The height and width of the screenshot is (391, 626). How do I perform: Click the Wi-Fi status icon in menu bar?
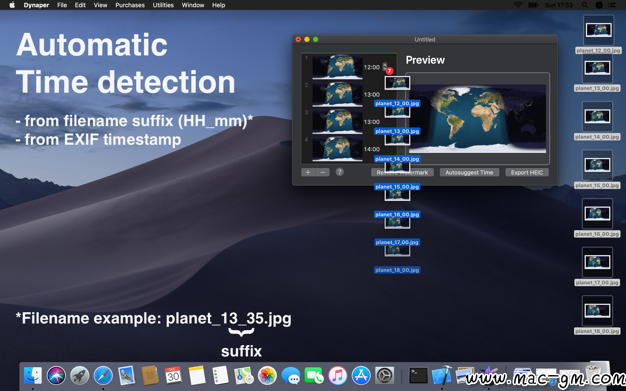[518, 5]
